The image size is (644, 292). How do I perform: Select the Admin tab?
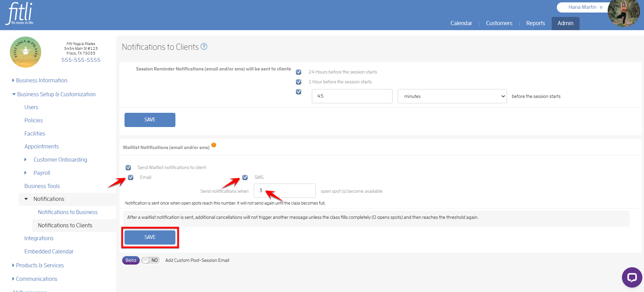[565, 23]
